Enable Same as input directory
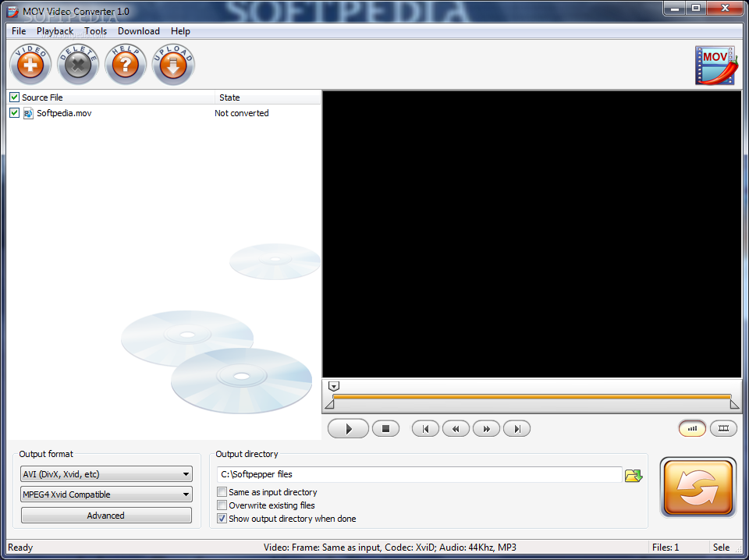This screenshot has height=560, width=749. [222, 492]
